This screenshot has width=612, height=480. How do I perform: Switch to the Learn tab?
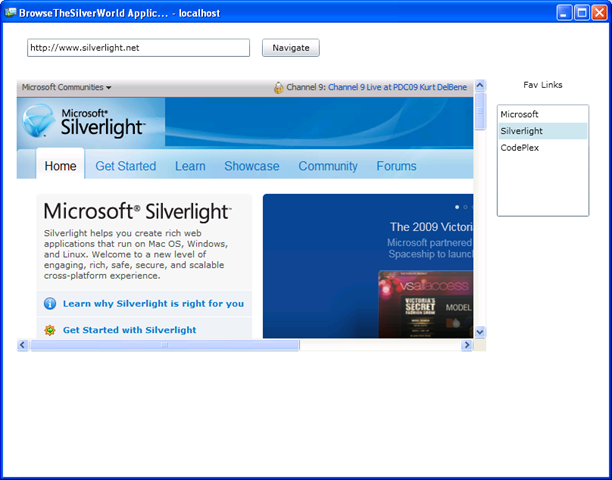click(x=190, y=166)
